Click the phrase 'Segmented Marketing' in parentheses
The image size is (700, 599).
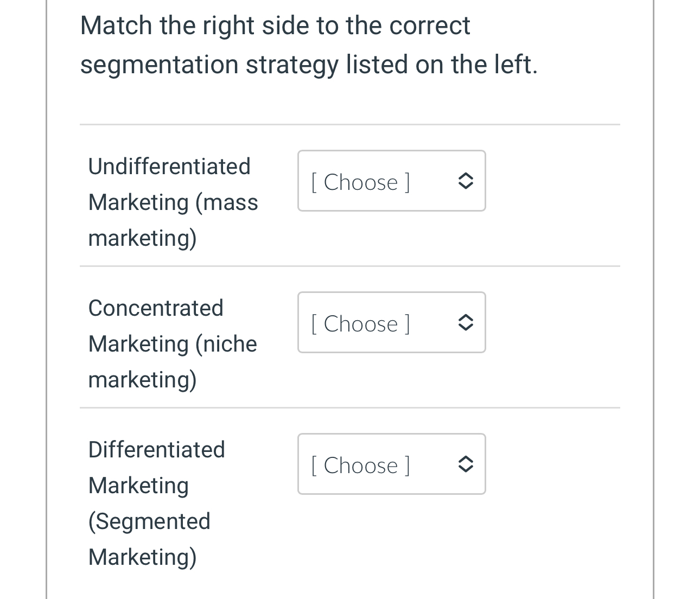(149, 521)
